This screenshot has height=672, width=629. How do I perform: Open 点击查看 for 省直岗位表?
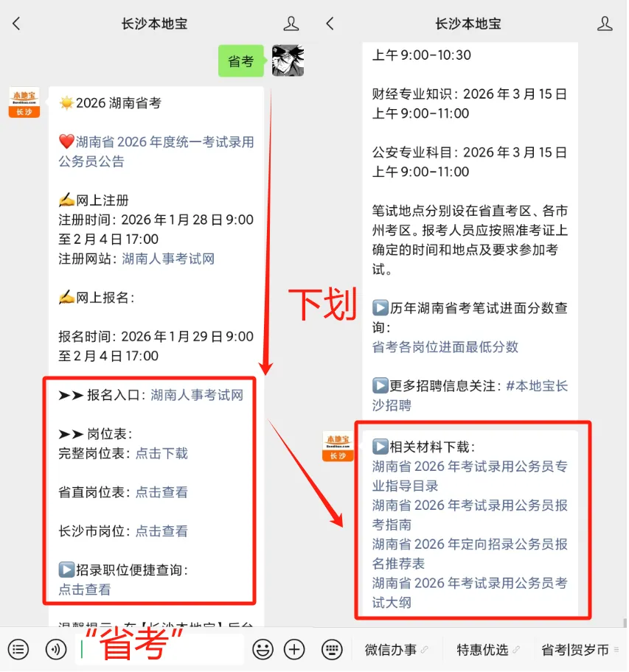161,492
